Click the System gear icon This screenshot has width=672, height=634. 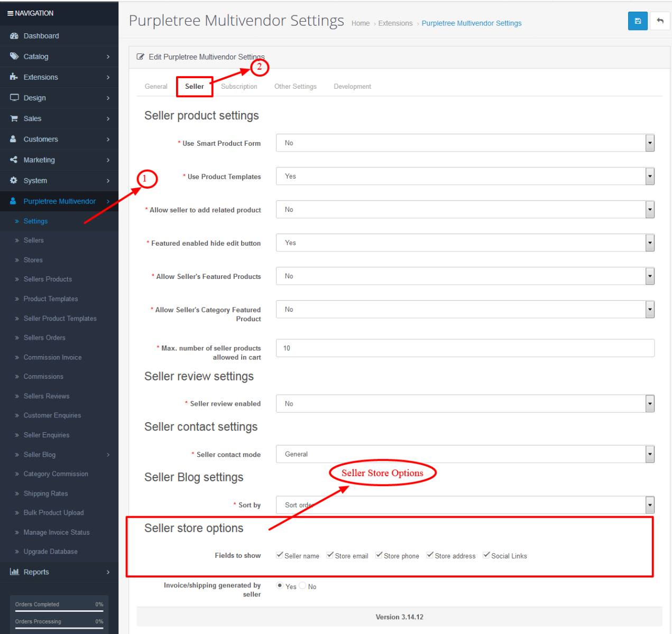click(14, 180)
